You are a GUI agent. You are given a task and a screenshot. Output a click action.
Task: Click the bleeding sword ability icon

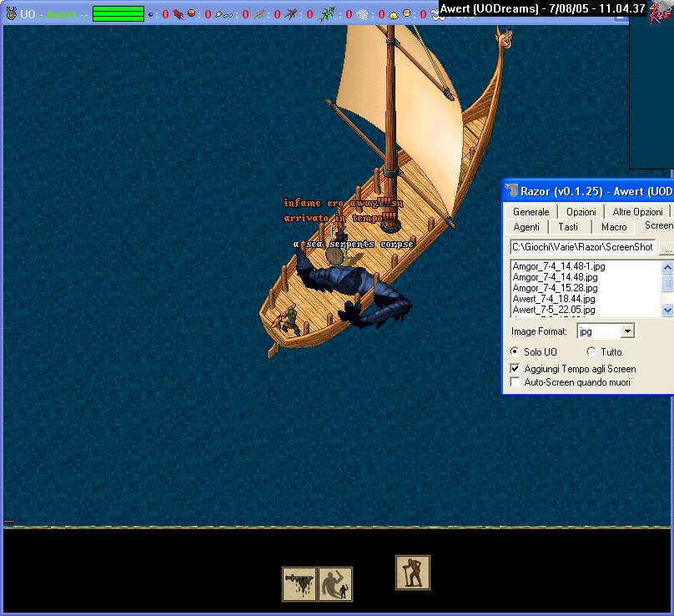[x=299, y=583]
